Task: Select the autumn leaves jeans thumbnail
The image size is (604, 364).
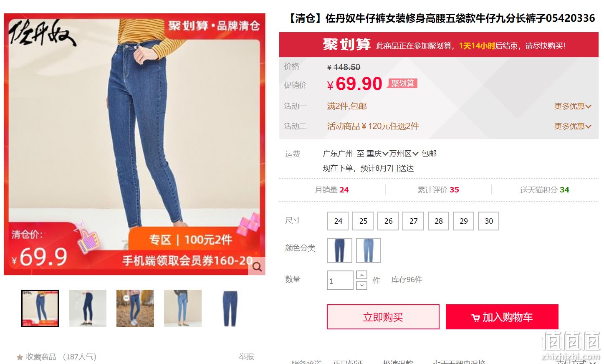Action: pyautogui.click(x=135, y=308)
